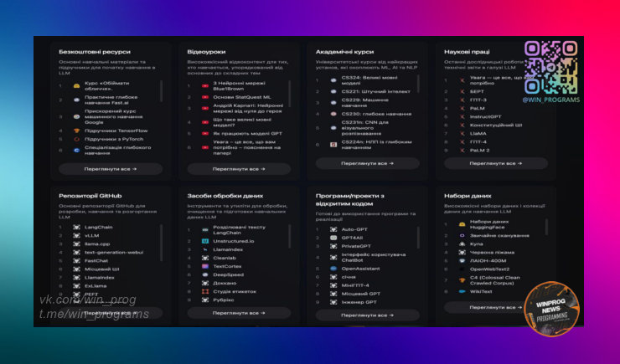Open CS231n: CNN для візуального розпізнавання
The width and height of the screenshot is (620, 364).
tap(365, 128)
